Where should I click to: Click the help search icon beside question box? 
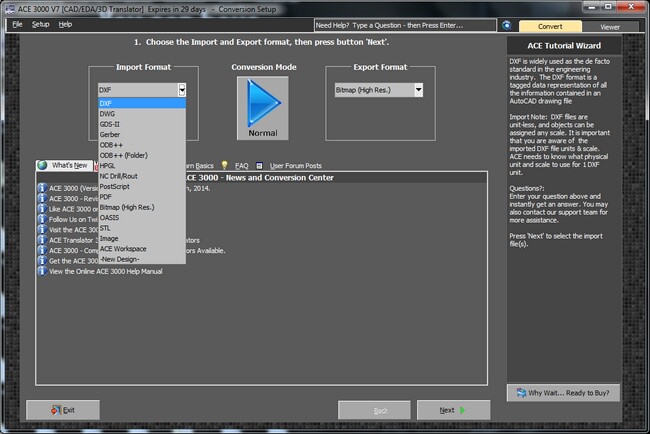click(507, 25)
